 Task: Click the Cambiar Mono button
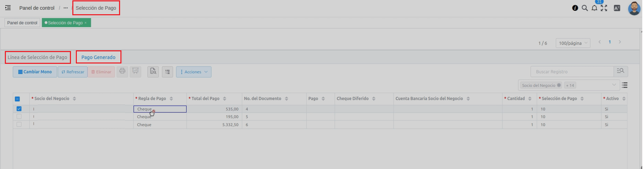tap(35, 72)
